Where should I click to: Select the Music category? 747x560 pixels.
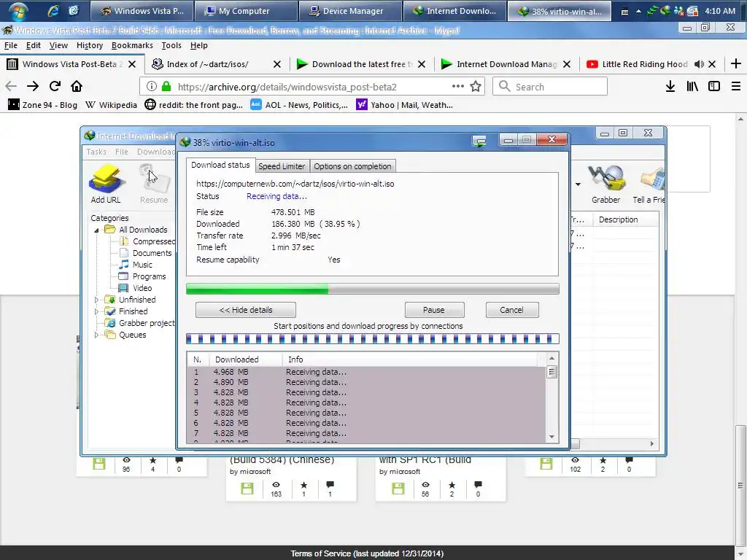coord(136,265)
